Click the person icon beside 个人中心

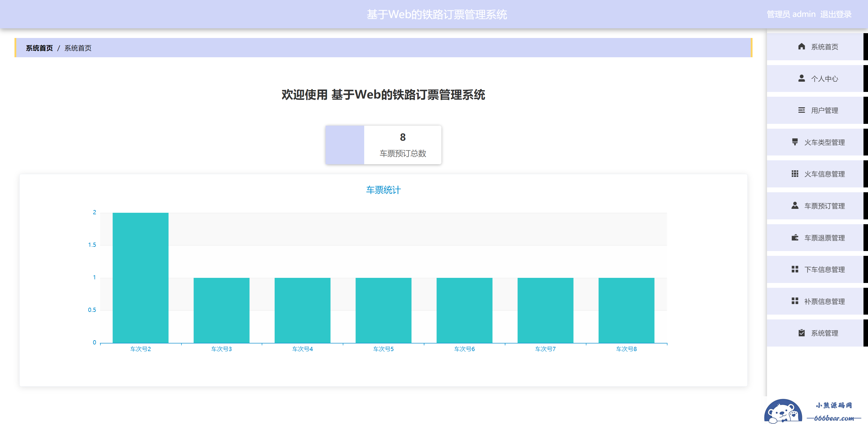point(802,78)
